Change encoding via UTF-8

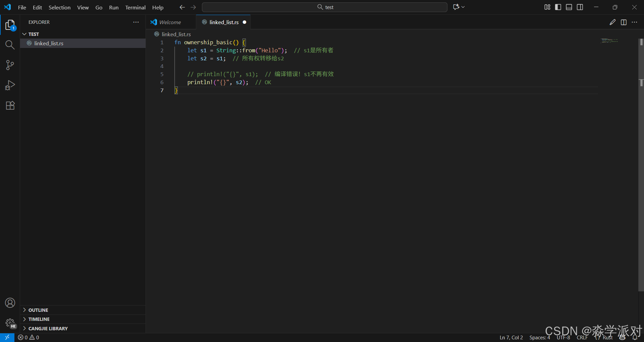563,338
